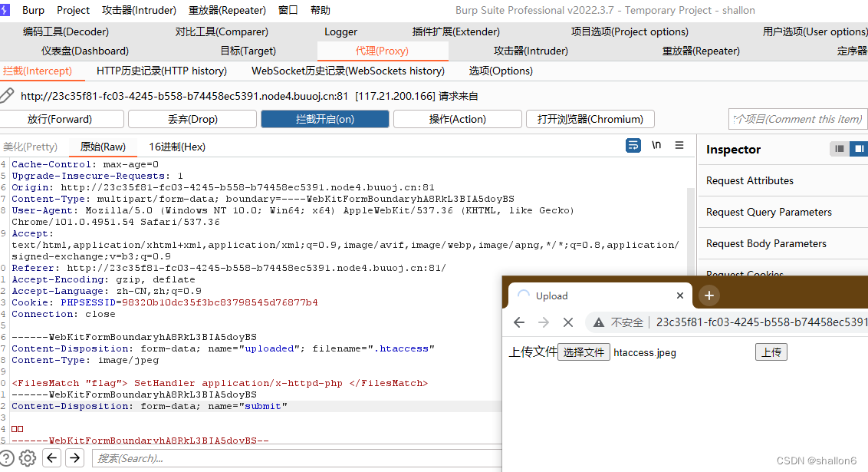This screenshot has width=868, height=472.
Task: Switch to 对比工具(Comparer) tab
Action: tap(222, 31)
